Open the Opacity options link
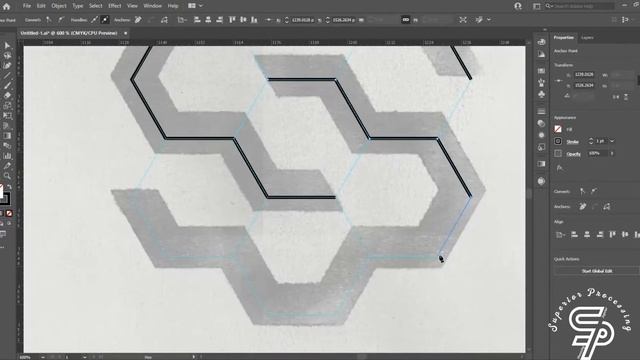 573,154
